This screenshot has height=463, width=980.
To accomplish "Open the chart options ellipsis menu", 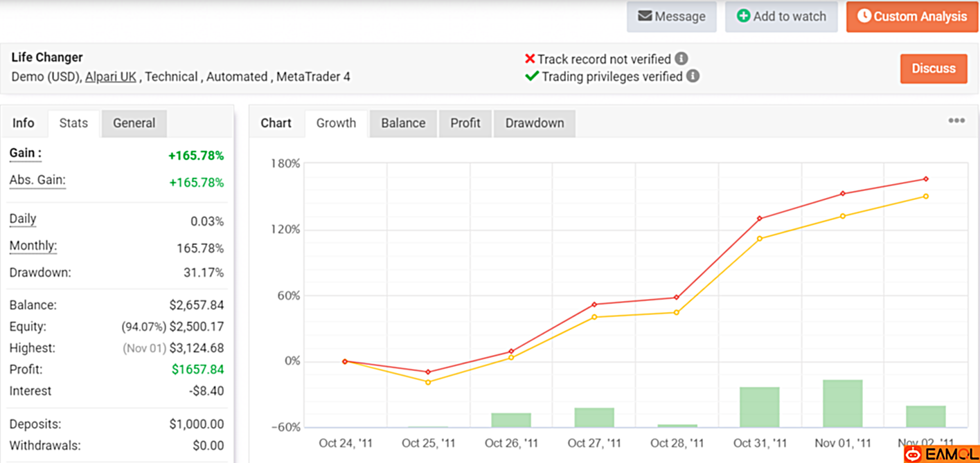I will coord(956,120).
